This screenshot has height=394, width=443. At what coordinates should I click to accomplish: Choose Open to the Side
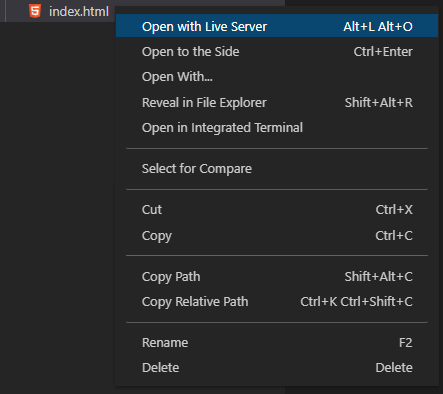(x=277, y=52)
